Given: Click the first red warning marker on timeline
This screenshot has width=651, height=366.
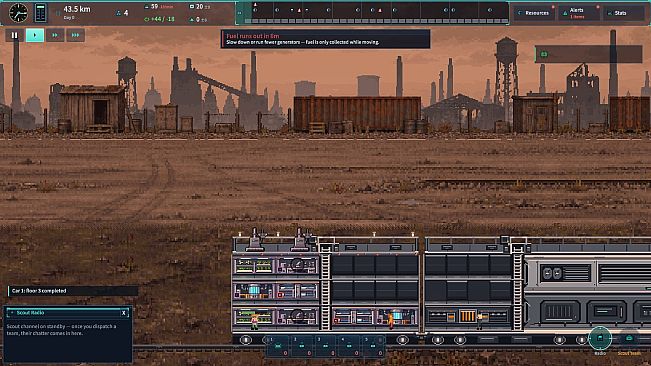Looking at the screenshot, I should [299, 10].
